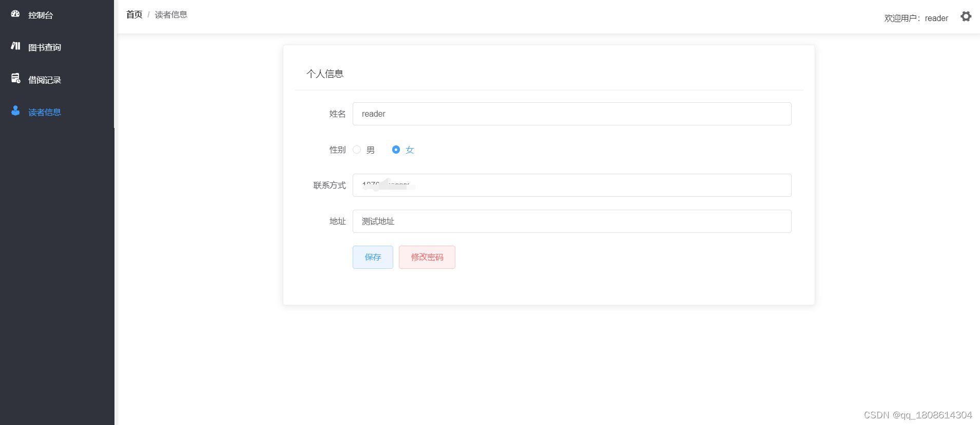Click the 保存 button
This screenshot has width=980, height=425.
373,257
